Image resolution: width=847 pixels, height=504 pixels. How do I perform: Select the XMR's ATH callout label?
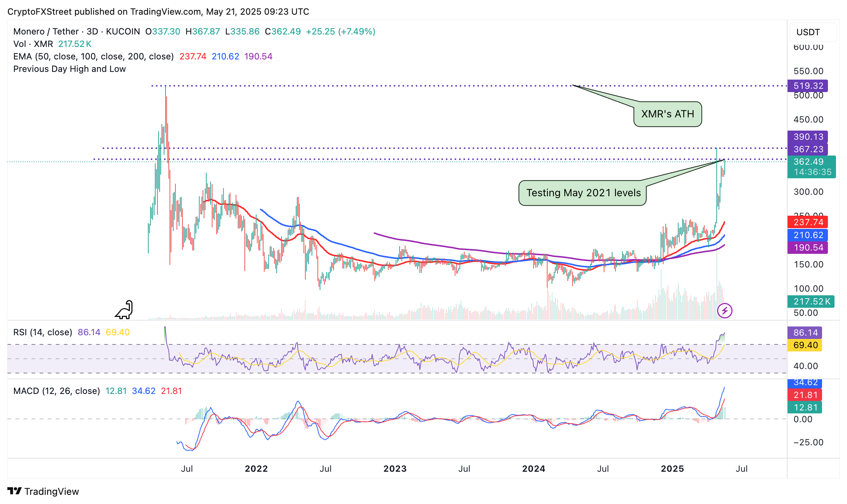click(x=668, y=114)
